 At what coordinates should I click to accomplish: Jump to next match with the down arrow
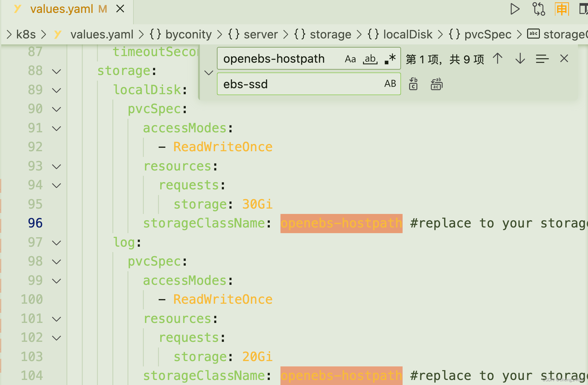click(520, 59)
